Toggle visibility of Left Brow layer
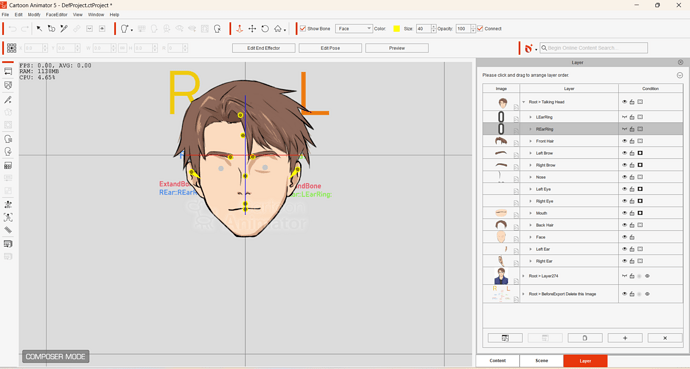Screen dimensions: 690x369 coord(624,153)
